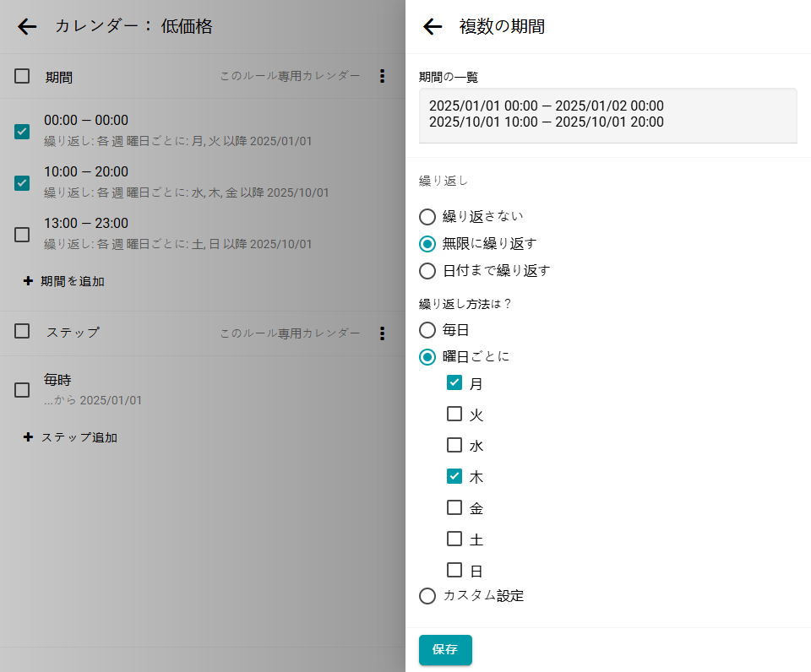Select 毎日 repeat method
811x672 pixels.
[x=427, y=329]
